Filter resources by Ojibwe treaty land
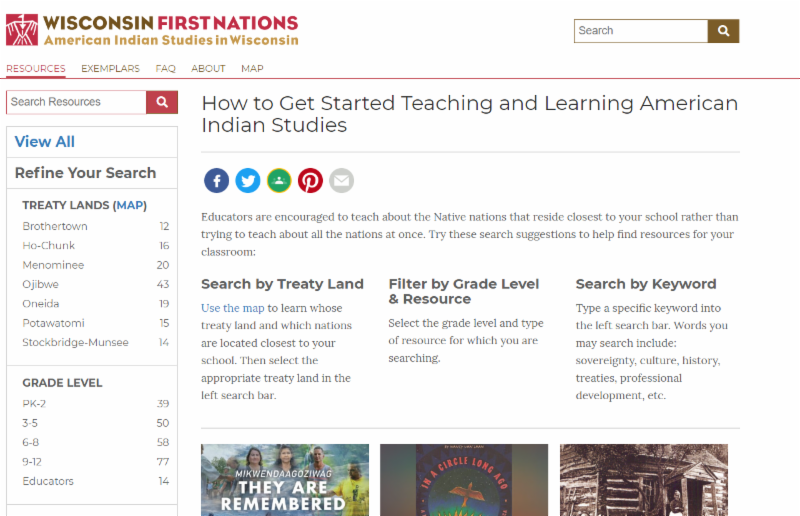 click(x=41, y=285)
